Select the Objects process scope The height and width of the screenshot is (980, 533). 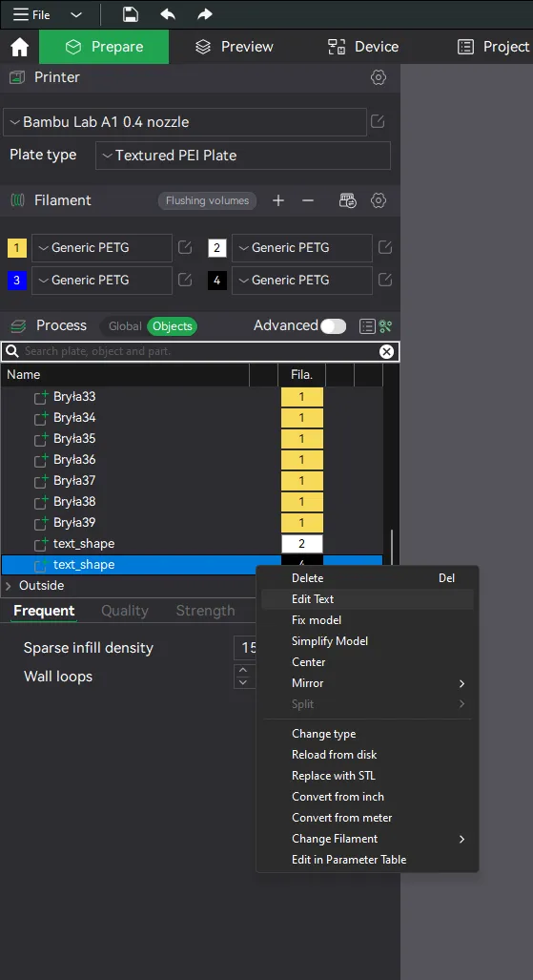click(172, 326)
